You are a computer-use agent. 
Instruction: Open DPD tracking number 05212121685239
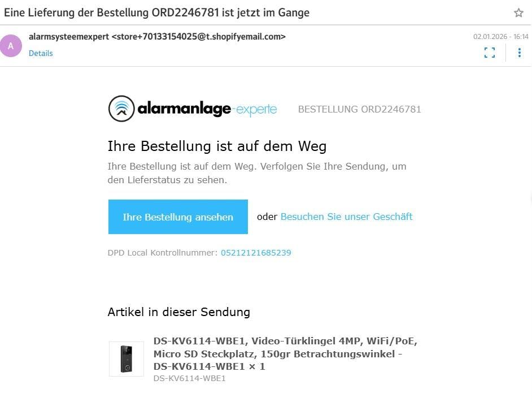click(256, 253)
